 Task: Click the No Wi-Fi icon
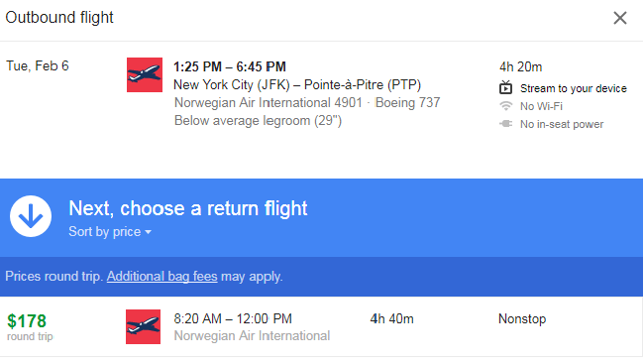pos(505,106)
